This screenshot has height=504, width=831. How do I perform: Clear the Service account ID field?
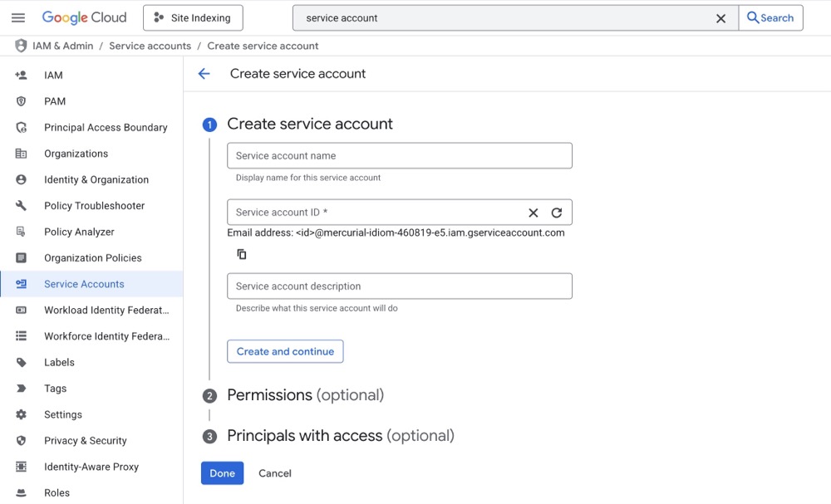534,213
